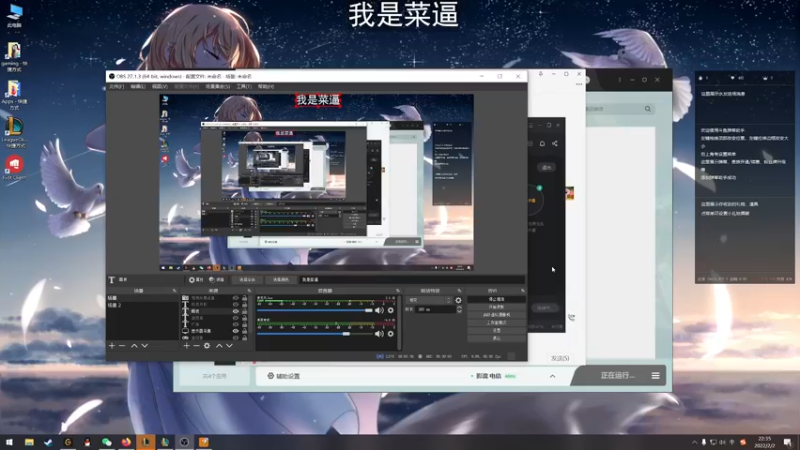The height and width of the screenshot is (450, 800).
Task: Adjust the transition duration 300 ms spinner arrows
Action: click(459, 309)
